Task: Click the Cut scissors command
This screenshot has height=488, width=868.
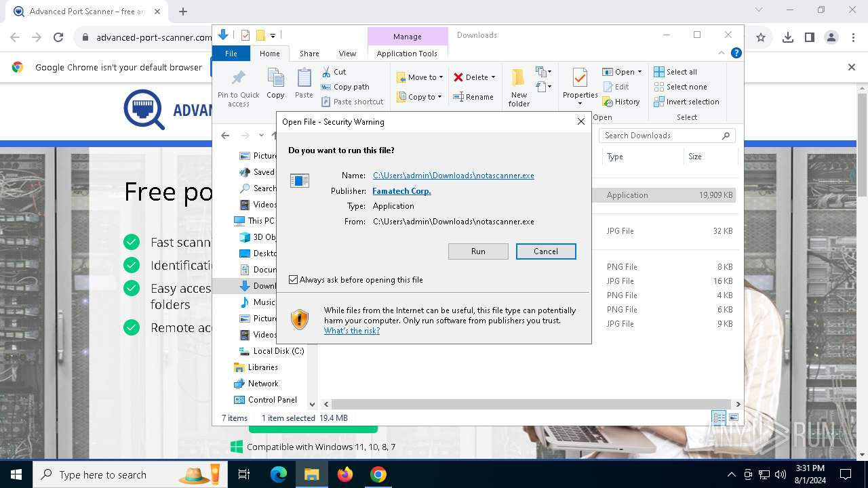Action: point(334,72)
